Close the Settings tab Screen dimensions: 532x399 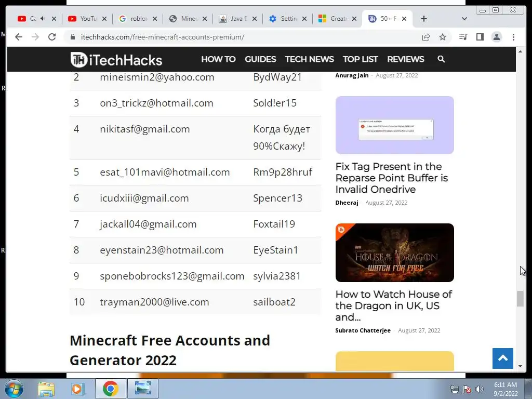304,19
